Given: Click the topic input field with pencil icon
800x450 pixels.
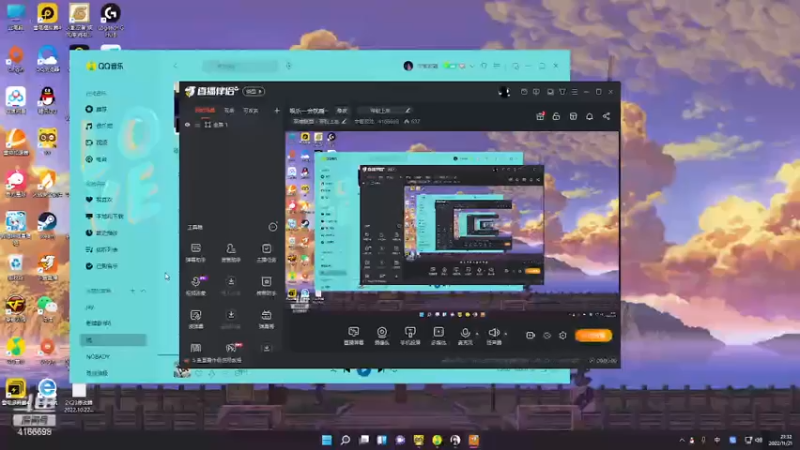Looking at the screenshot, I should point(384,111).
